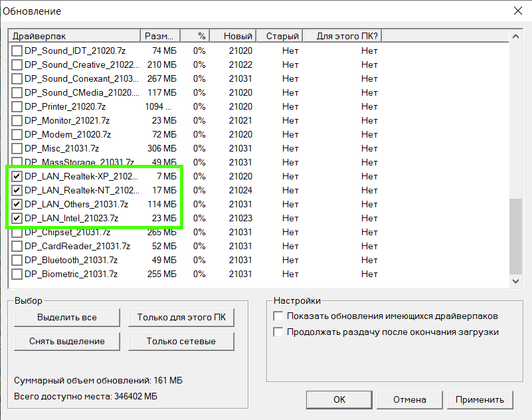Image resolution: width=532 pixels, height=420 pixels.
Task: Click the vertical scrollbar thumb
Action: pos(515,237)
